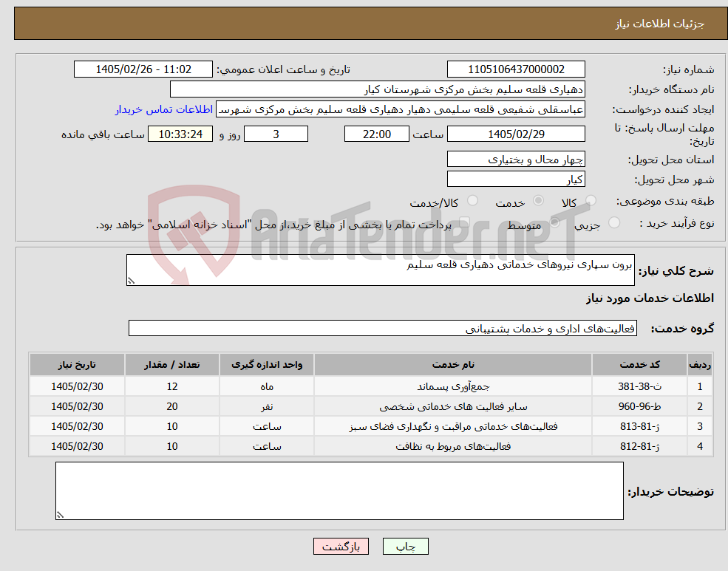Image resolution: width=728 pixels, height=571 pixels.
Task: Choose the جزیی purchase type radio
Action: pos(613,222)
